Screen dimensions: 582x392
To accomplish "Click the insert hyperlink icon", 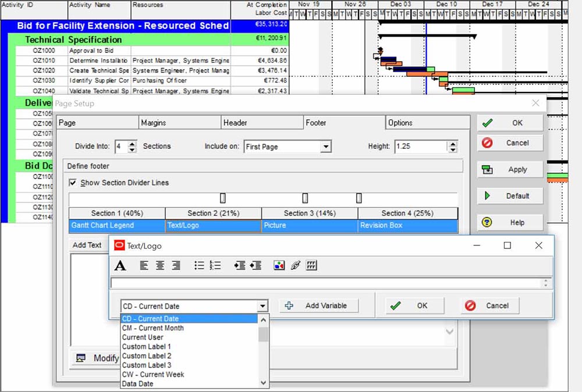I will pos(295,266).
